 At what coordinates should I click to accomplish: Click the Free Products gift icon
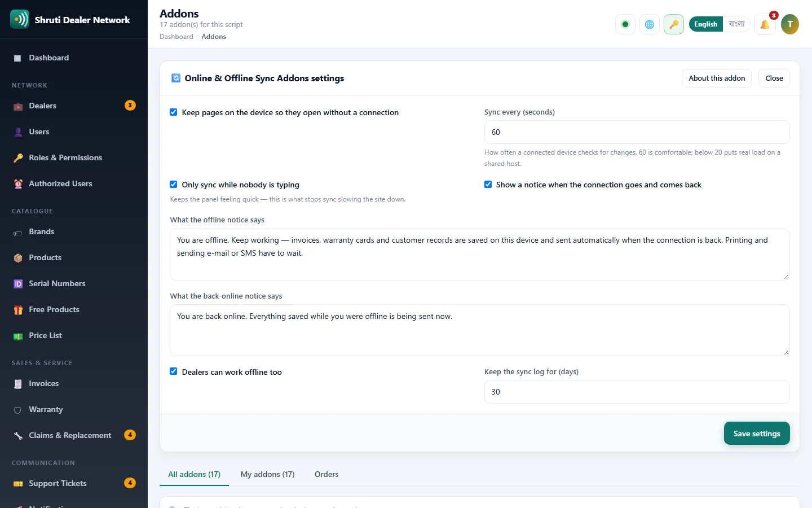click(x=18, y=310)
